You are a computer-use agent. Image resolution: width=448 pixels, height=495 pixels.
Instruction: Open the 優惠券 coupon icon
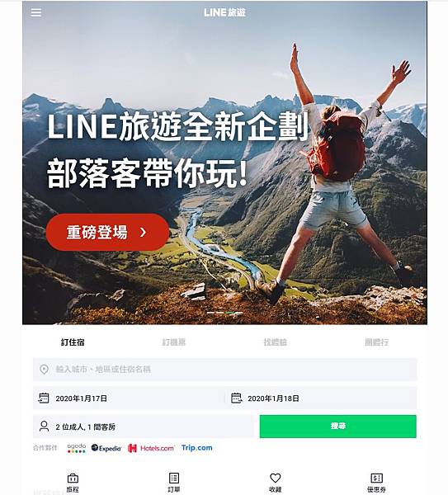pyautogui.click(x=376, y=478)
